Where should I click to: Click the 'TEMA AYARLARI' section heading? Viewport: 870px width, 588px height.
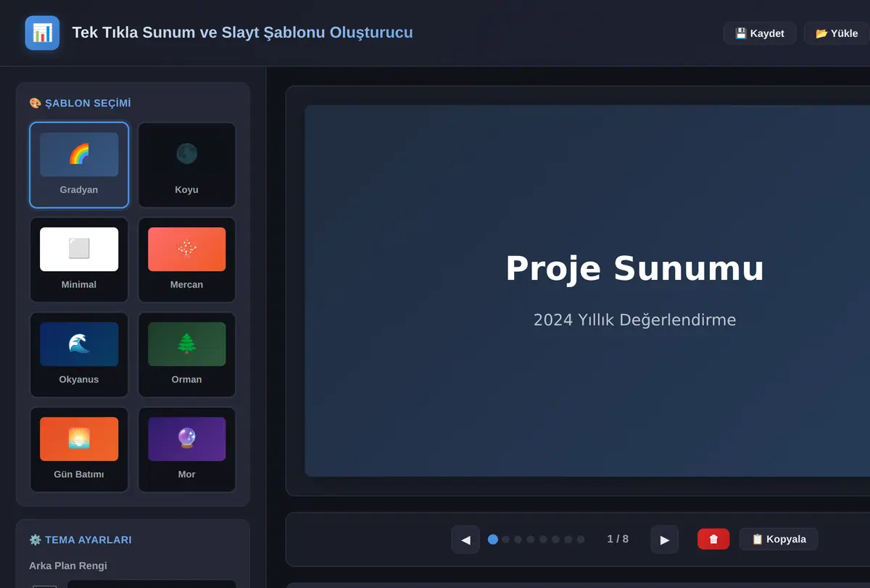[80, 540]
